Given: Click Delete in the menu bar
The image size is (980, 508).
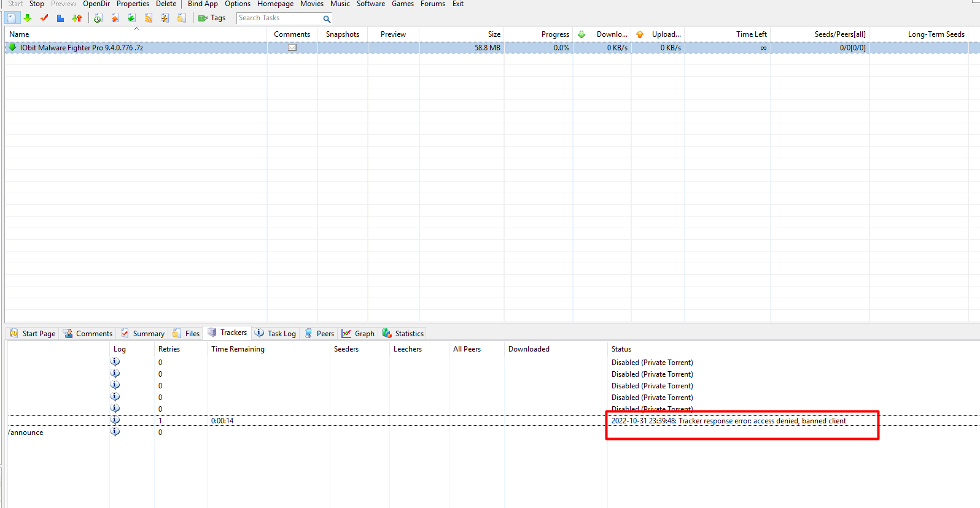Looking at the screenshot, I should click(166, 4).
